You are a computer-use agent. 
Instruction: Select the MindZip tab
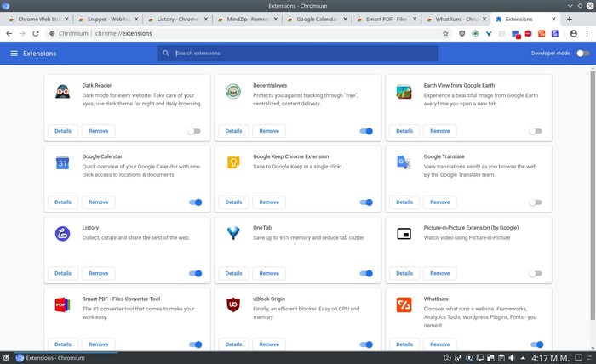coord(247,19)
